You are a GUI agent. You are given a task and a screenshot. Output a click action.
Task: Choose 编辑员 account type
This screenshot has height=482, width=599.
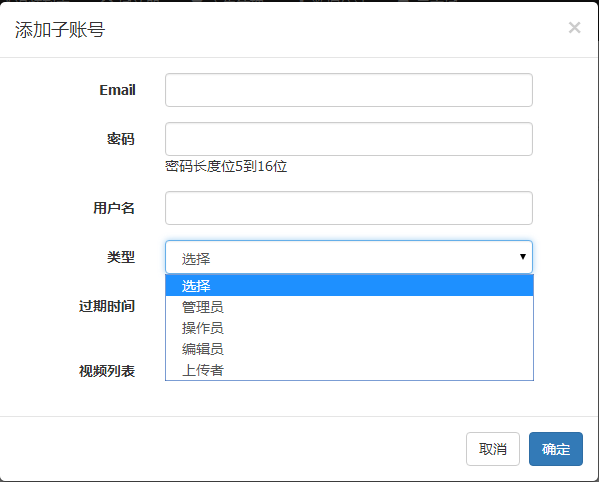point(349,349)
